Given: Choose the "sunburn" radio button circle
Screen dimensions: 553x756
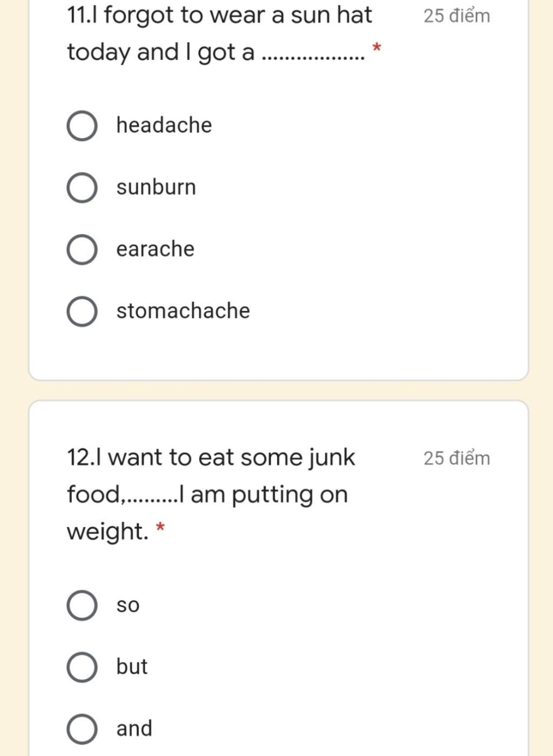Looking at the screenshot, I should point(82,188).
